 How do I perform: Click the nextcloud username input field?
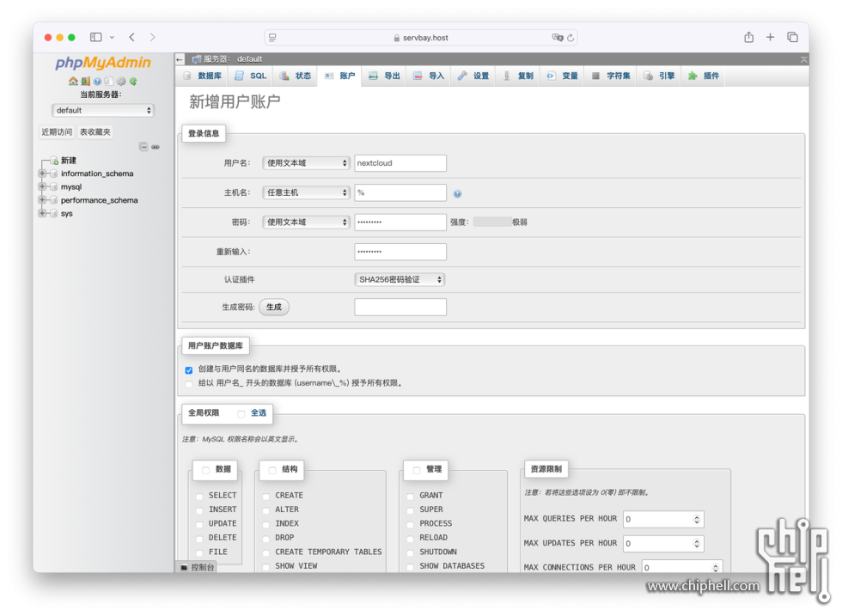[400, 163]
